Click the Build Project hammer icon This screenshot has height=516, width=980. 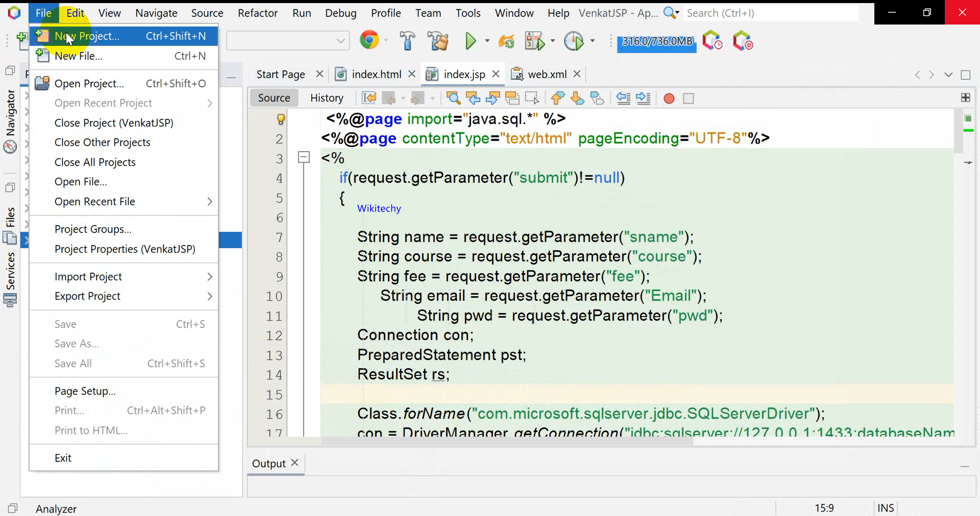[x=407, y=41]
